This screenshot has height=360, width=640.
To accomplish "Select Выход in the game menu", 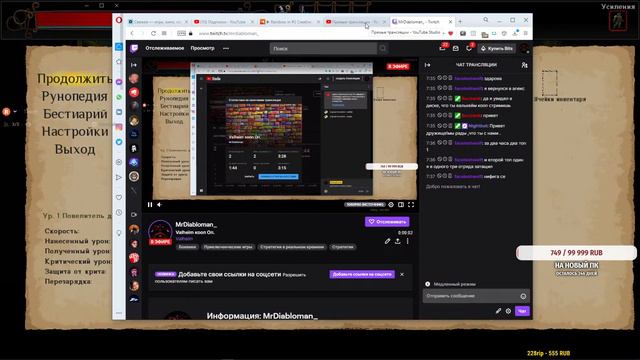I will pos(75,149).
